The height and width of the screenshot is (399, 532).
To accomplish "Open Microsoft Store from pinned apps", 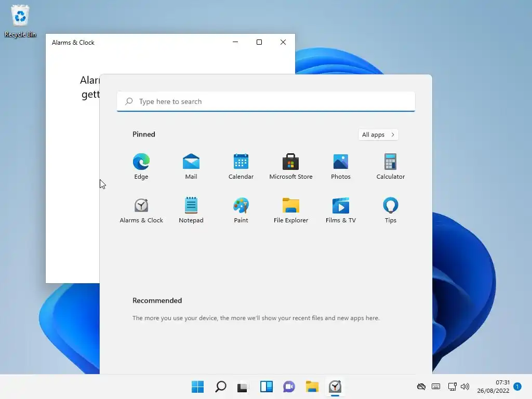I will pos(291,166).
